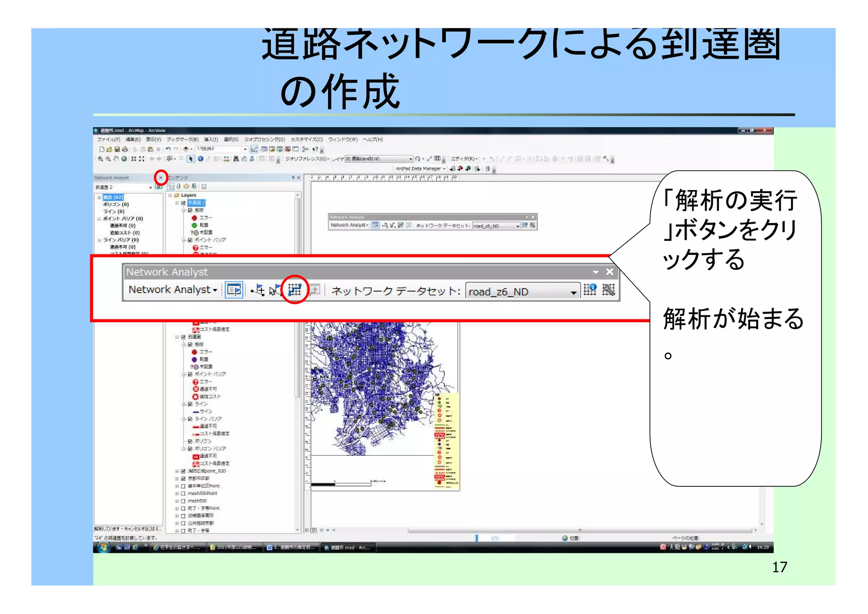Viewport: 868px width, 614px height.
Task: Open the map scale dropdown
Action: [x=245, y=149]
